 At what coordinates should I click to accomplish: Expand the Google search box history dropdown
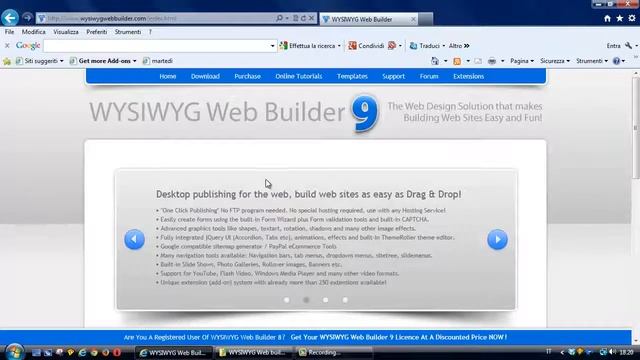tap(272, 46)
